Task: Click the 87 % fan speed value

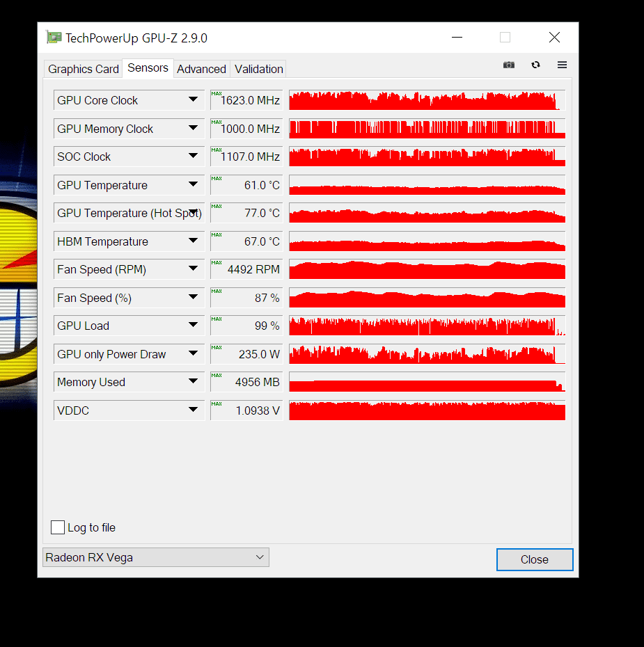Action: 246,298
